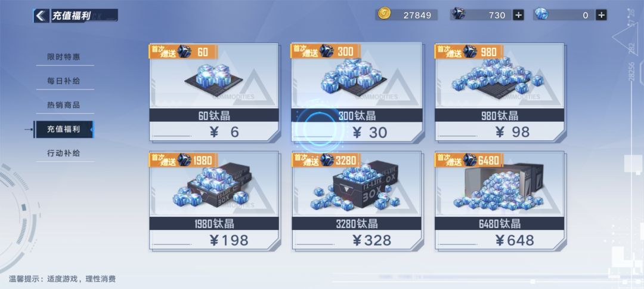Purchase 1980钛晶 for ¥198

214,201
